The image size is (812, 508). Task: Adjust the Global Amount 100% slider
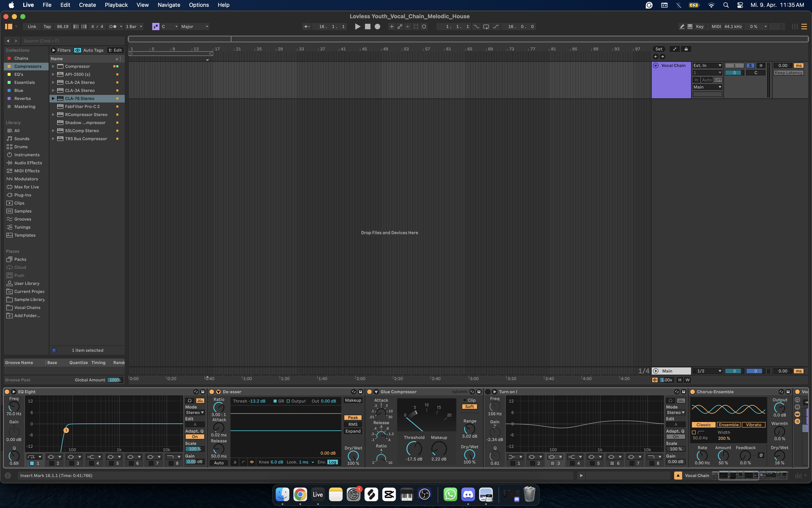[x=115, y=380]
